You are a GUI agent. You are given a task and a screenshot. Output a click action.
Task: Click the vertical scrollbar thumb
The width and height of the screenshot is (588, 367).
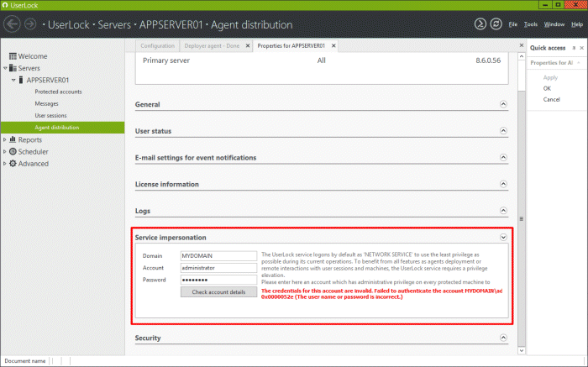point(522,218)
